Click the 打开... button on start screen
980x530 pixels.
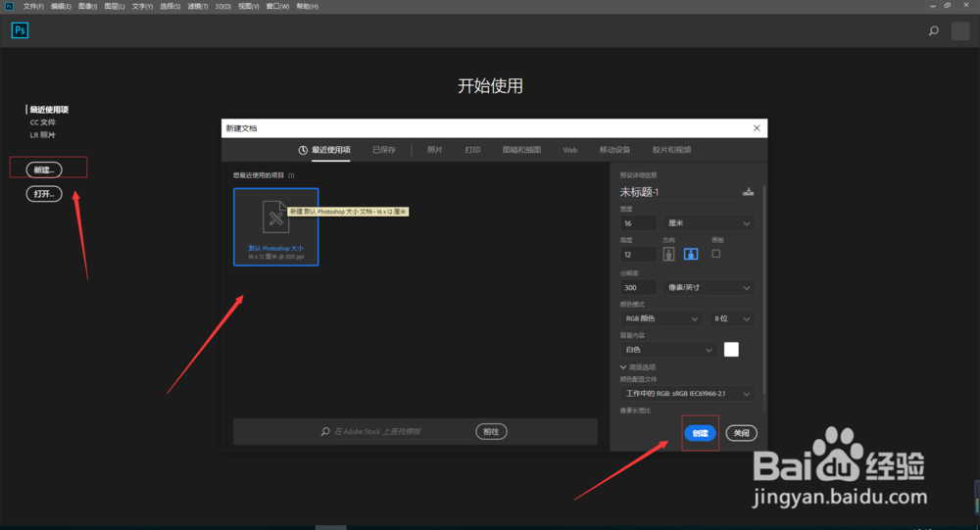(x=44, y=194)
